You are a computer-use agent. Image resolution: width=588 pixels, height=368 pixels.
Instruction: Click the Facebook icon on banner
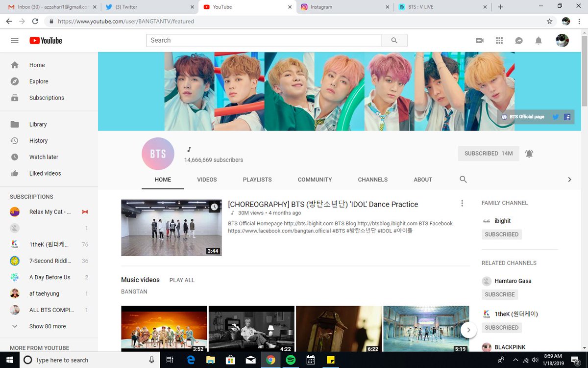click(x=567, y=117)
